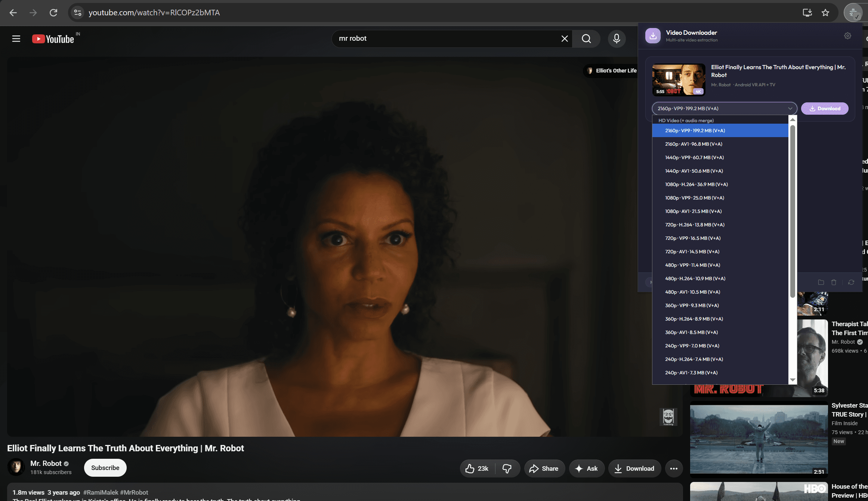Click the install app icon in address bar
The image size is (868, 501).
point(807,13)
